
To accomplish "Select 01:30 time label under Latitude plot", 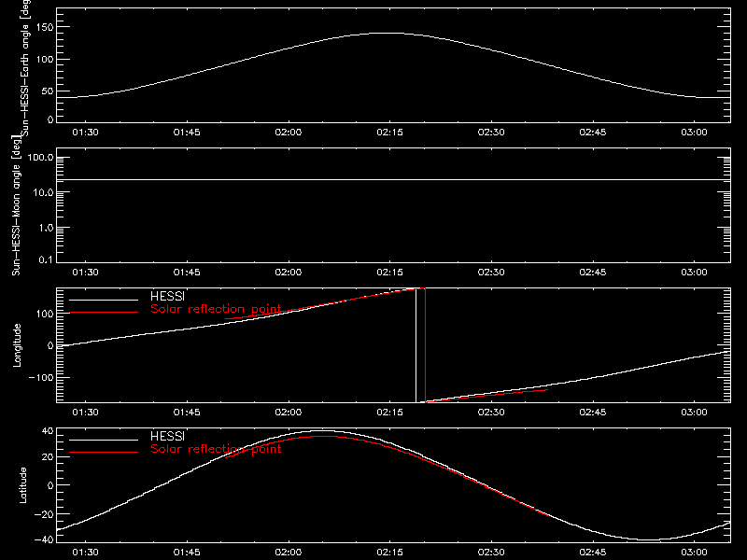I will (85, 552).
